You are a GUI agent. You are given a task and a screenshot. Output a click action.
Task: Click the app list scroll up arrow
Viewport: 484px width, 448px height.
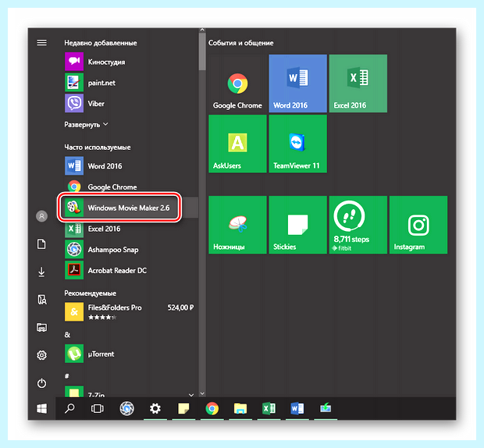pyautogui.click(x=202, y=30)
